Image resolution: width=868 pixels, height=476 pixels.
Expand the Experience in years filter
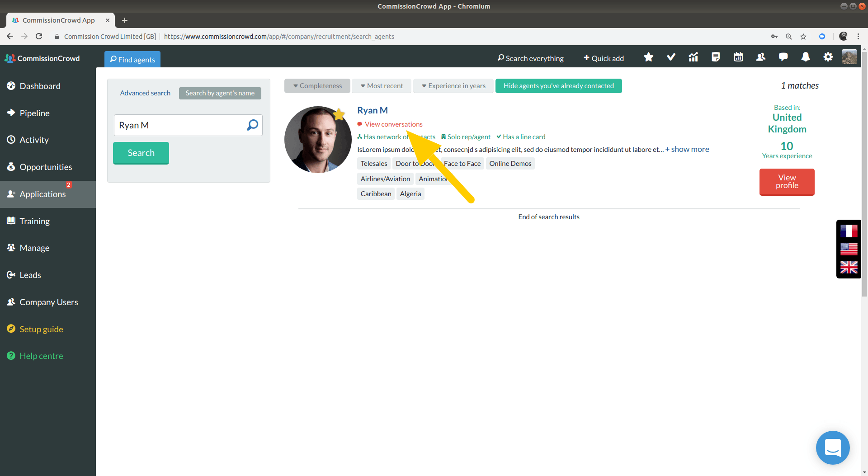[453, 85]
